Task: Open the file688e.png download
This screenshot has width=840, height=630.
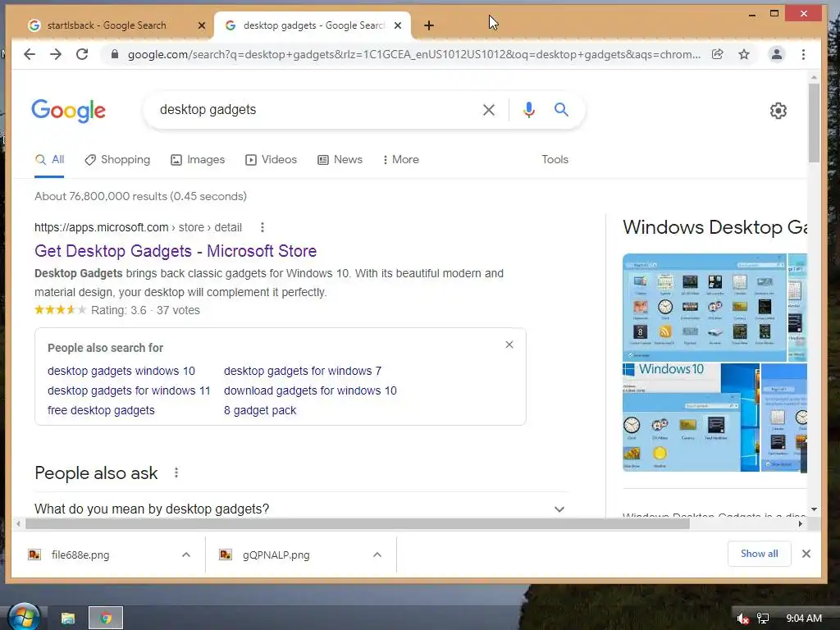Action: [x=80, y=555]
